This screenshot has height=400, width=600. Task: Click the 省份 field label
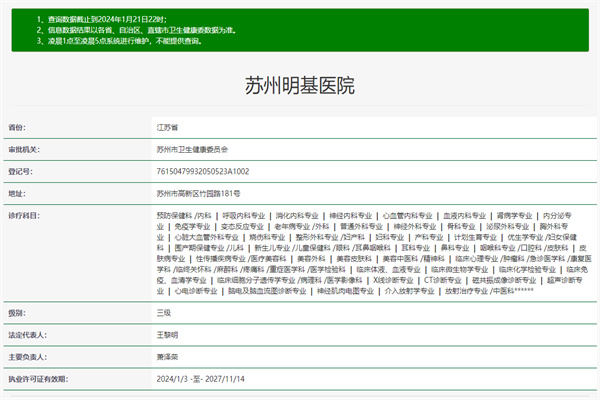pyautogui.click(x=17, y=127)
